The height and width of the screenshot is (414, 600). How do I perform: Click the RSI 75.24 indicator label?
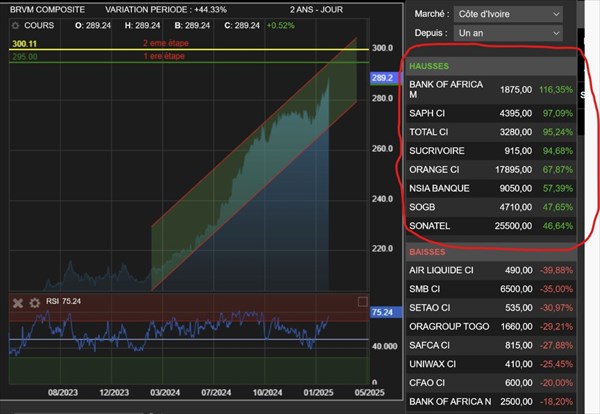coord(64,301)
